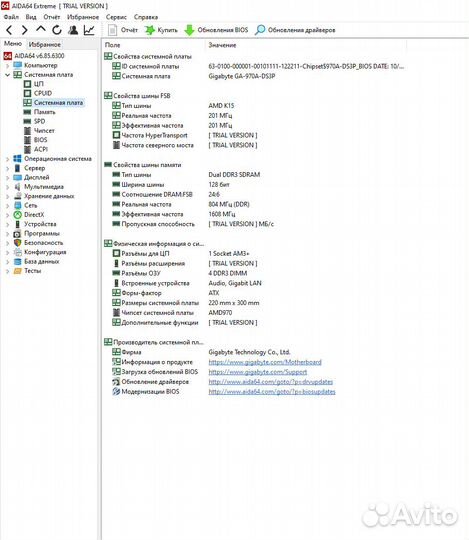
Task: Click the DirectX Xbox icon
Action: [18, 215]
